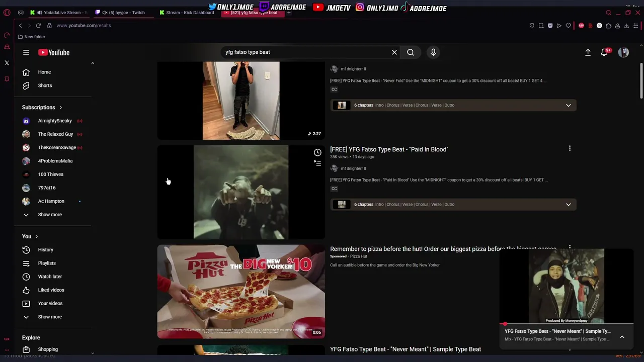Open more options for Paid In Blood
The image size is (644, 362).
[x=570, y=148]
